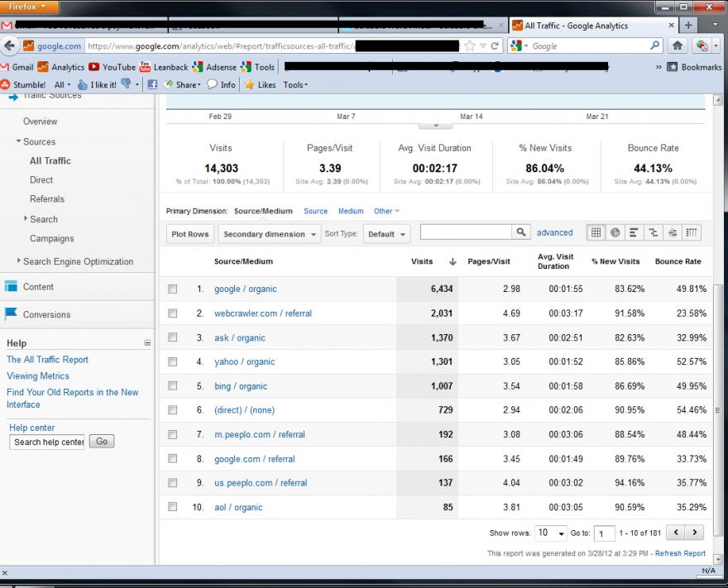Check the bing / organic row checkbox
Image resolution: width=728 pixels, height=588 pixels.
tap(173, 385)
